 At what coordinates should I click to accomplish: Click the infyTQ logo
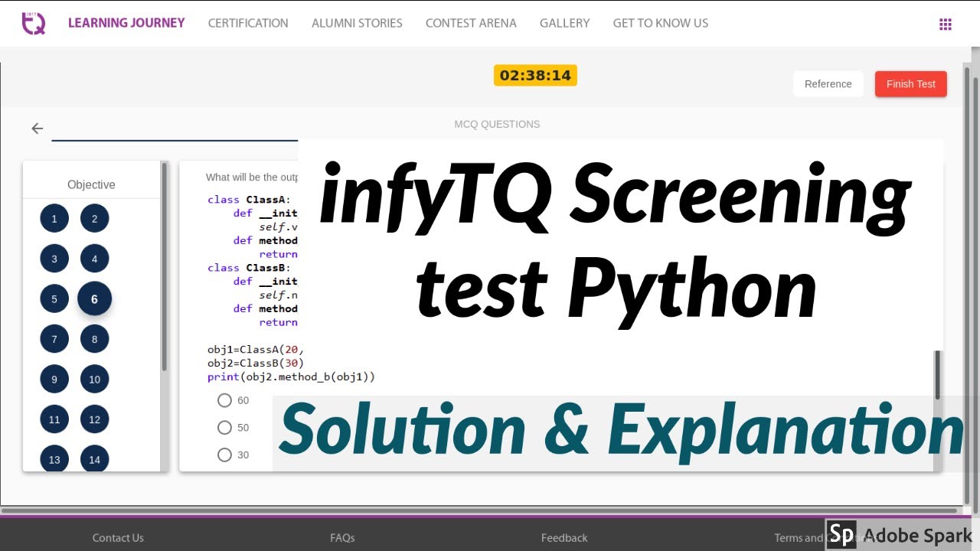(x=33, y=22)
